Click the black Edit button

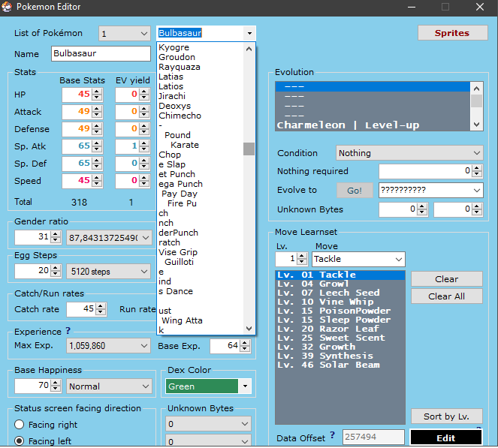click(x=446, y=438)
